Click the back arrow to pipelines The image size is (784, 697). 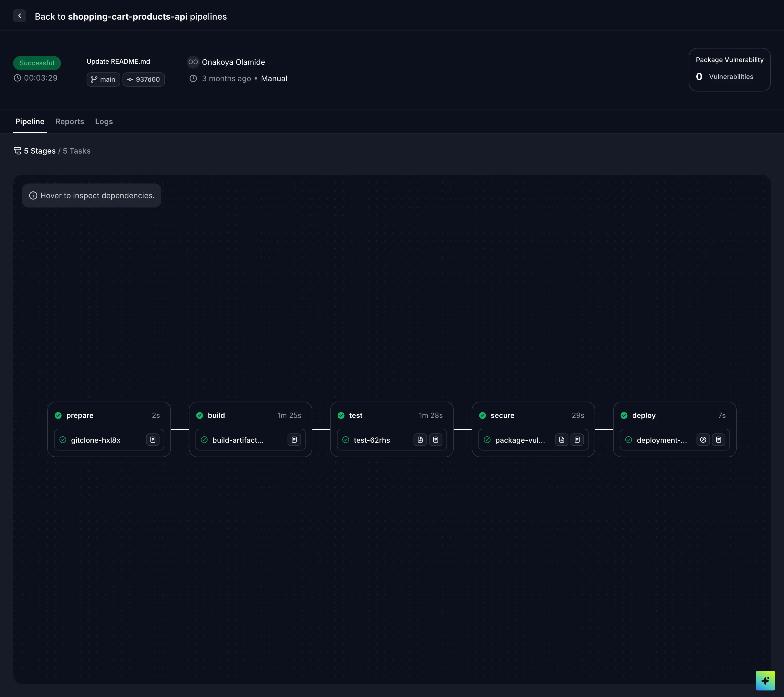(20, 16)
